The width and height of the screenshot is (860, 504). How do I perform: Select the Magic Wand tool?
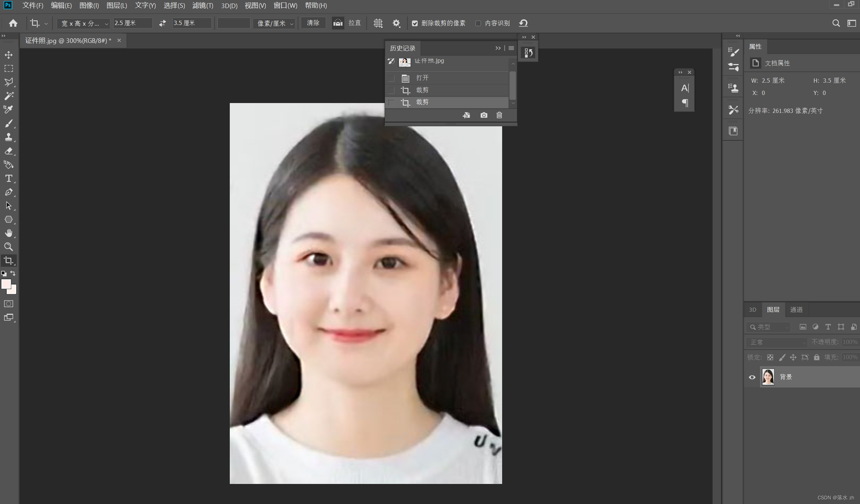pyautogui.click(x=8, y=96)
